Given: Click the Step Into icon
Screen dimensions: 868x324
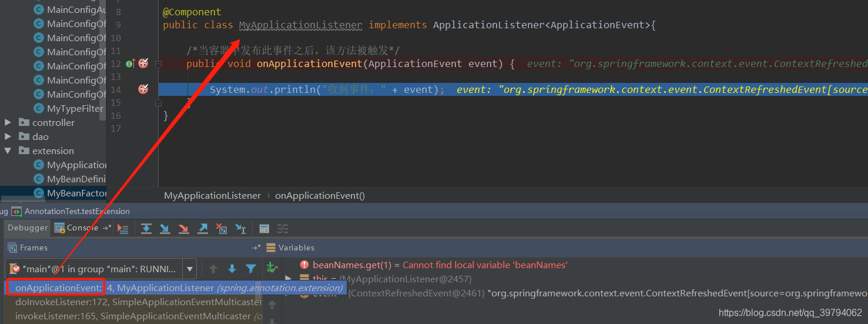Looking at the screenshot, I should (x=165, y=228).
